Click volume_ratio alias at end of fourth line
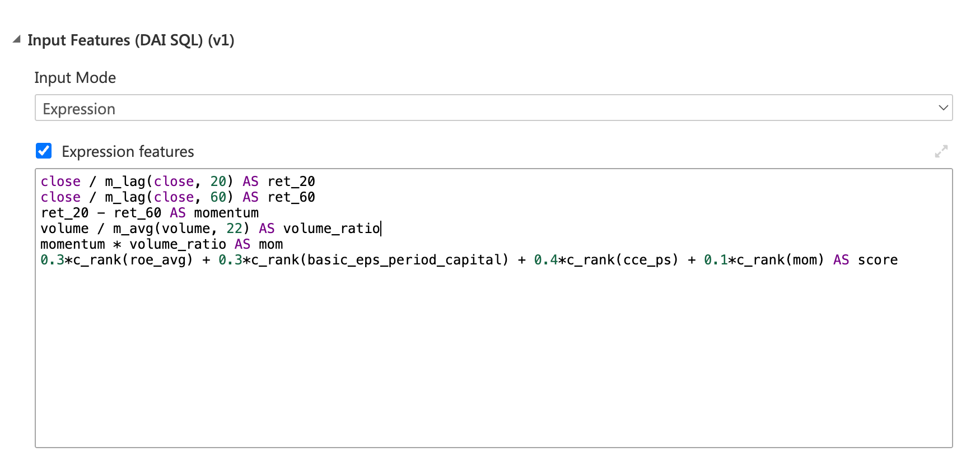Screen dimensions: 980x456 coord(332,229)
